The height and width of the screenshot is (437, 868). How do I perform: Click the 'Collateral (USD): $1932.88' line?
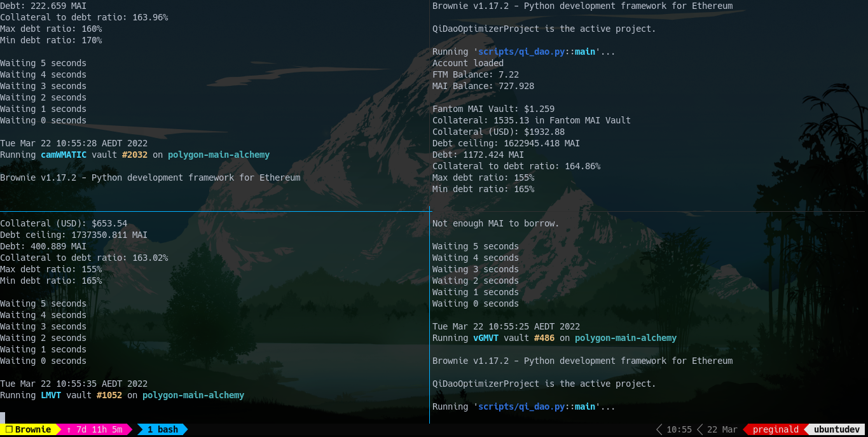tap(499, 132)
